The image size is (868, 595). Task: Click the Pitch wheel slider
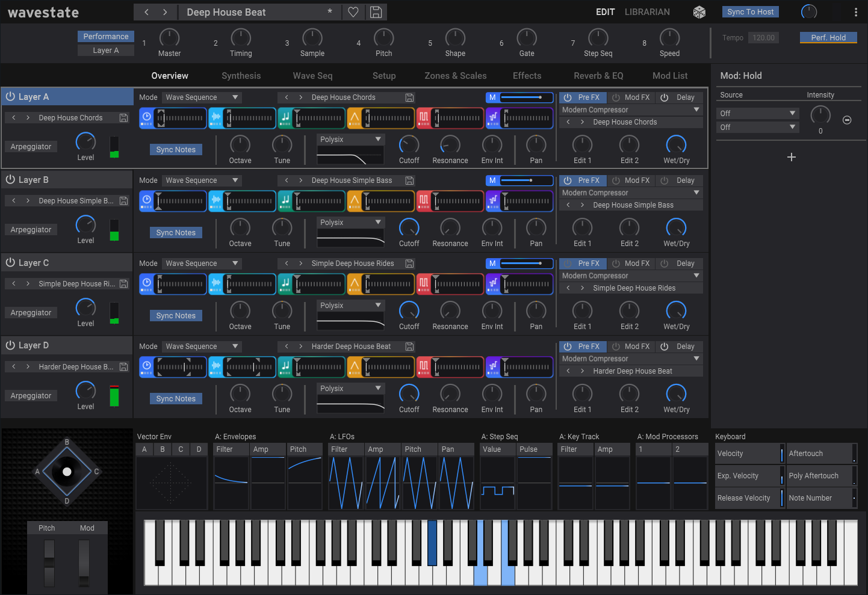click(49, 563)
